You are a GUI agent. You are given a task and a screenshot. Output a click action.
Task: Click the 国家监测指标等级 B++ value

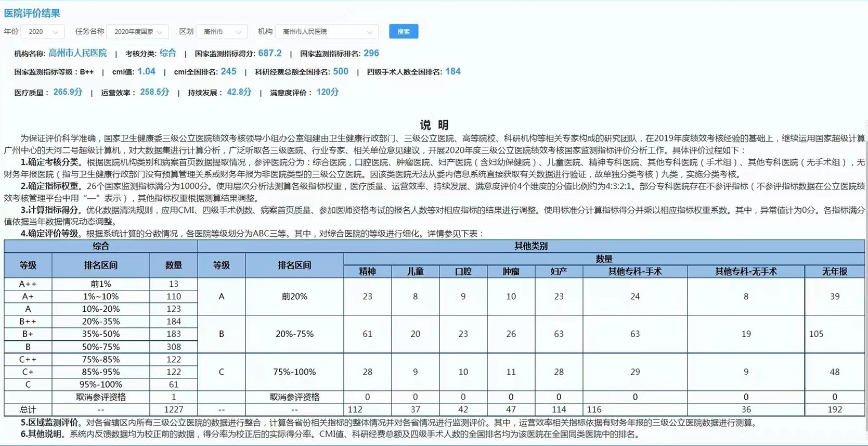(x=86, y=72)
